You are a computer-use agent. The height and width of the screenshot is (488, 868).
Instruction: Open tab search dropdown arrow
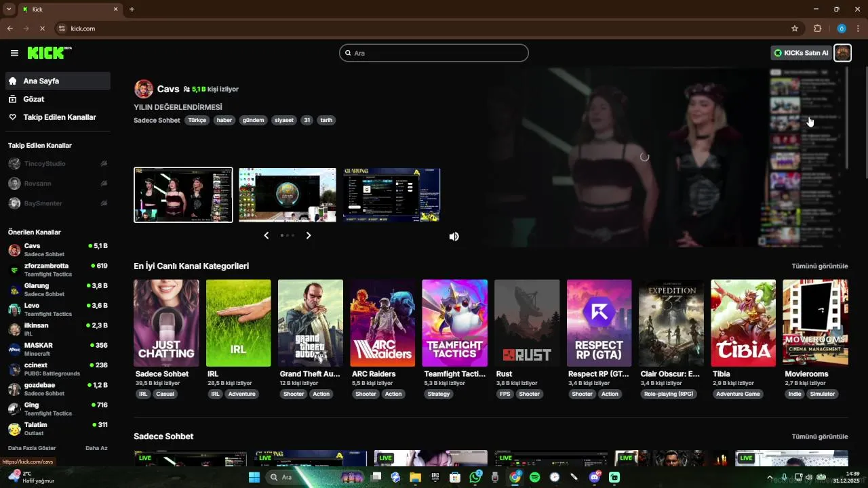click(9, 9)
